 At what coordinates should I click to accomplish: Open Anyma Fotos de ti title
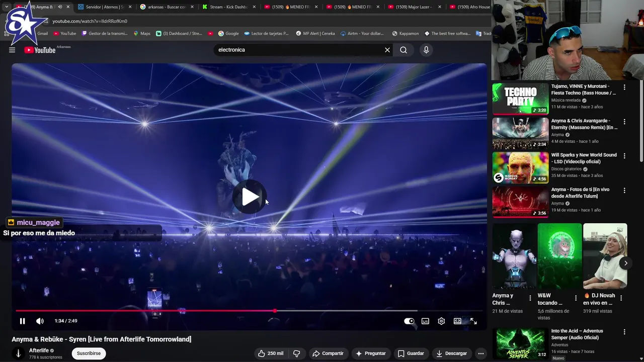[580, 193]
